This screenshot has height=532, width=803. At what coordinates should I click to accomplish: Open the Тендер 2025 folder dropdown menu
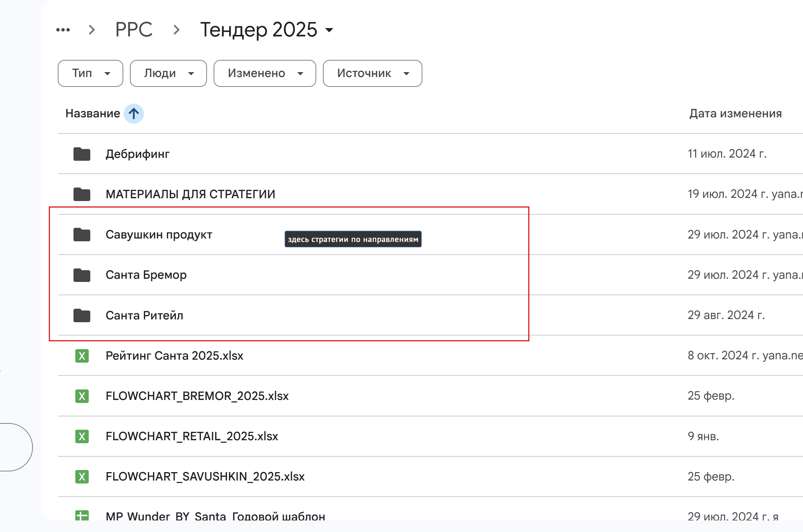329,30
